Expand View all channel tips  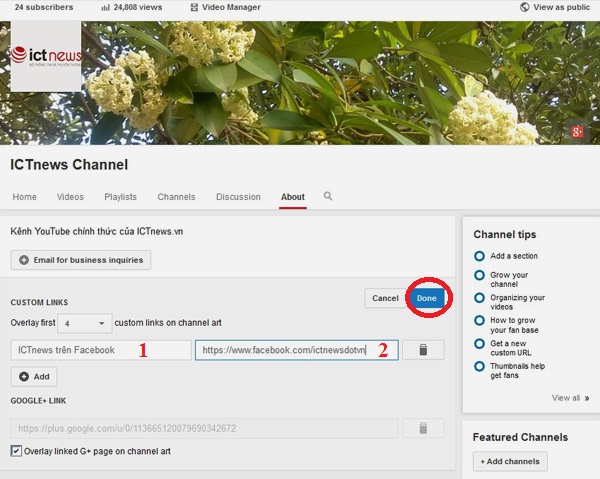point(568,398)
